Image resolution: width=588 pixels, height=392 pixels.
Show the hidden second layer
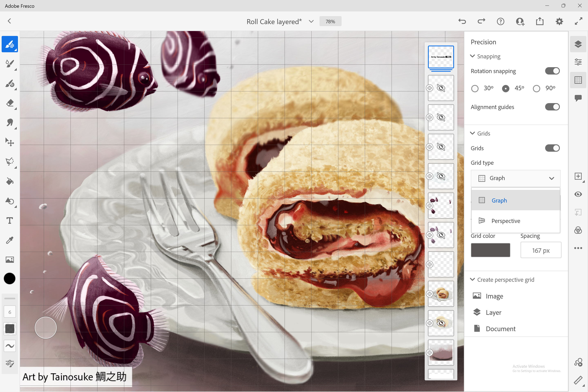click(x=441, y=88)
